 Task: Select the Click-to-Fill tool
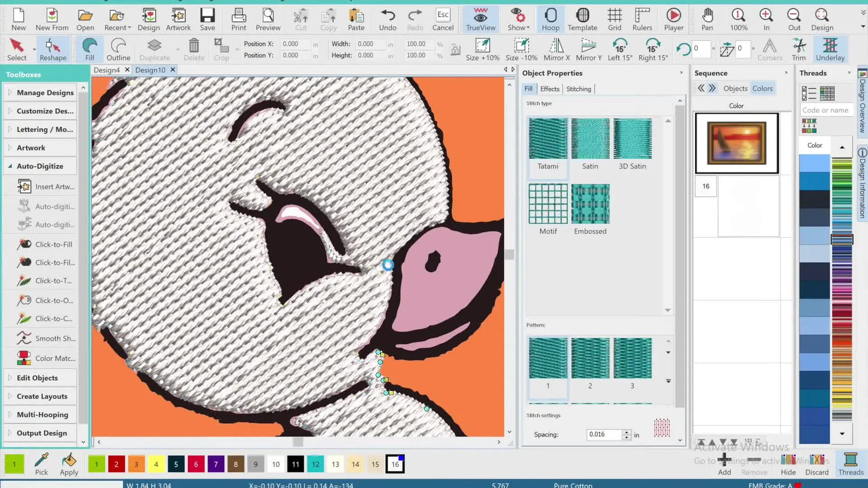pos(45,244)
